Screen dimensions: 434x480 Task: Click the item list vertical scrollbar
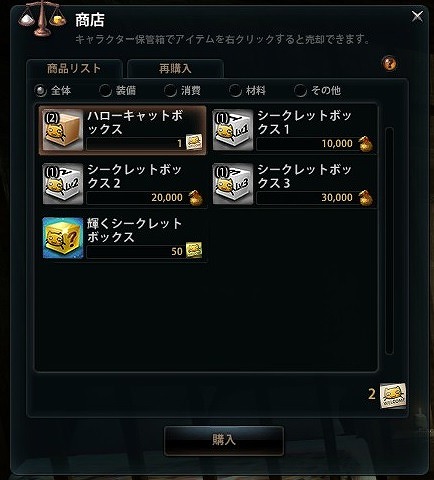[x=389, y=241]
